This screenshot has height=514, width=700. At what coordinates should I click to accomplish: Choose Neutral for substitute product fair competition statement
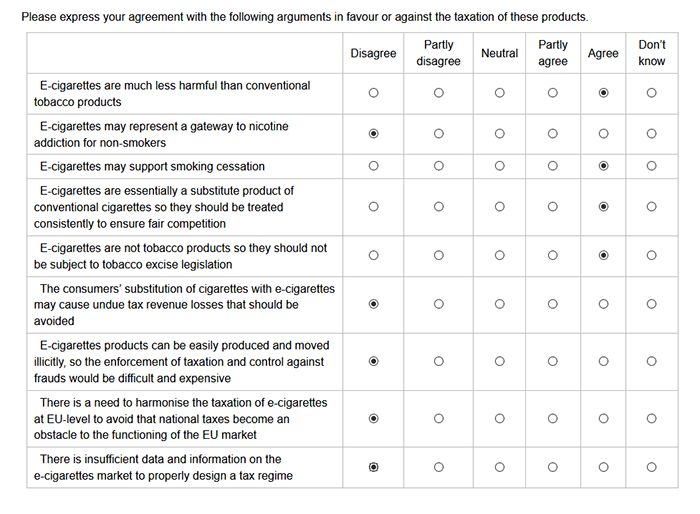(500, 207)
